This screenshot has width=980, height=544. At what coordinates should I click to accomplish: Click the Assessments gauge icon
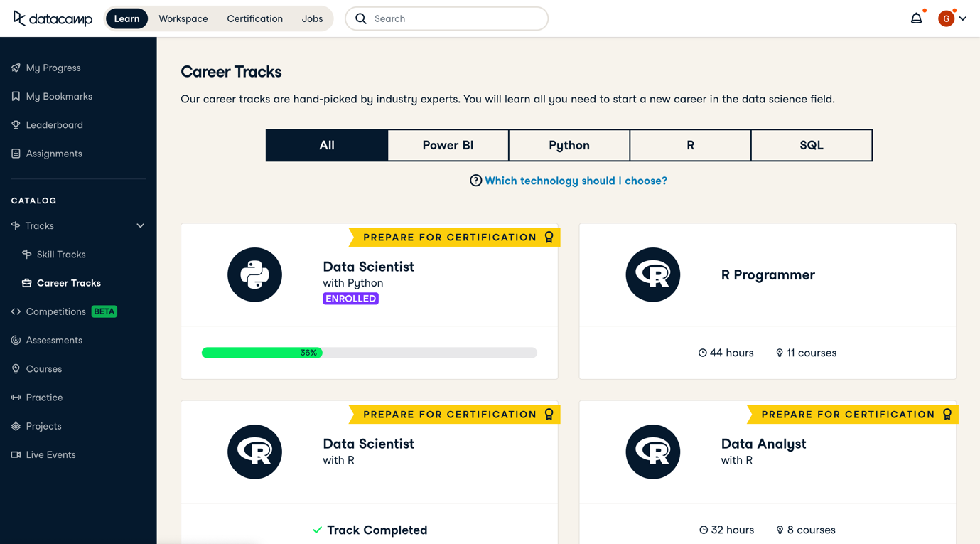[x=16, y=340]
